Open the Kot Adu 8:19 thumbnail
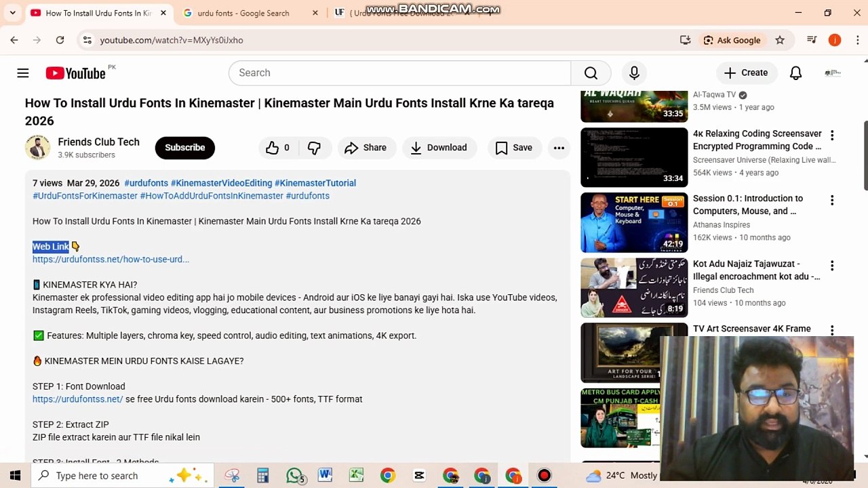 (x=634, y=287)
